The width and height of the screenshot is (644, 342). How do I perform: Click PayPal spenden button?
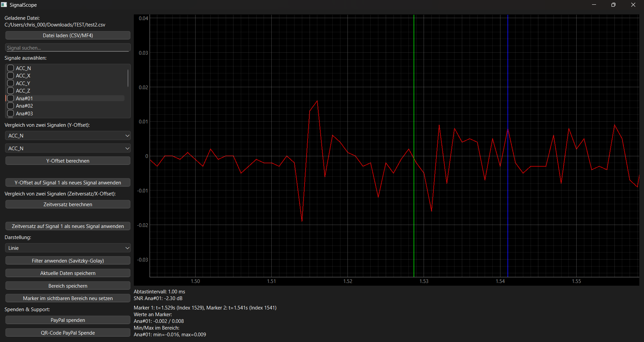pyautogui.click(x=68, y=320)
